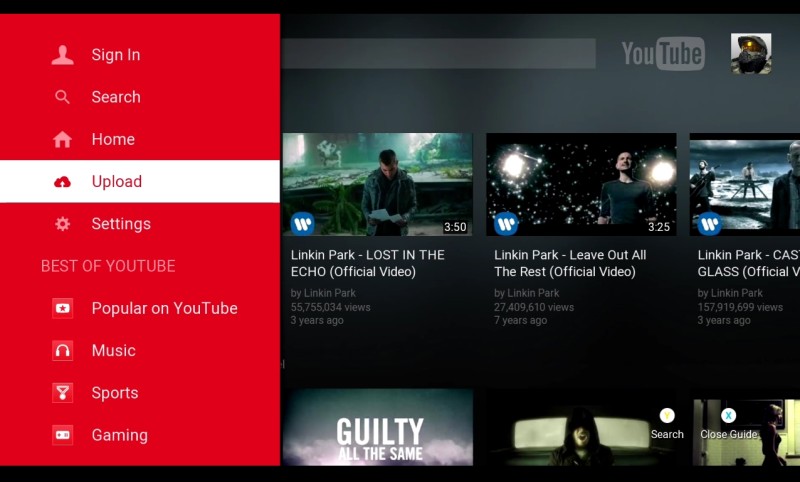The width and height of the screenshot is (800, 482).
Task: Click the Gaming controller icon
Action: point(62,435)
